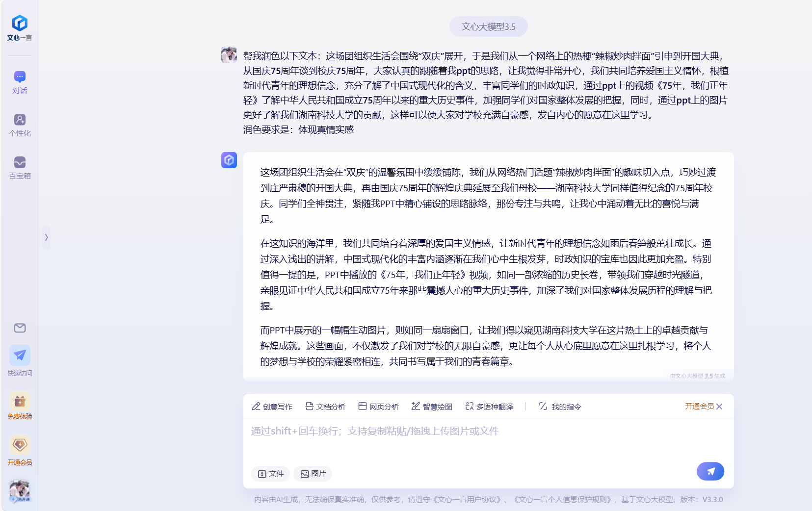Select the 智慧绘图 tool
Image resolution: width=812 pixels, height=511 pixels.
click(432, 407)
